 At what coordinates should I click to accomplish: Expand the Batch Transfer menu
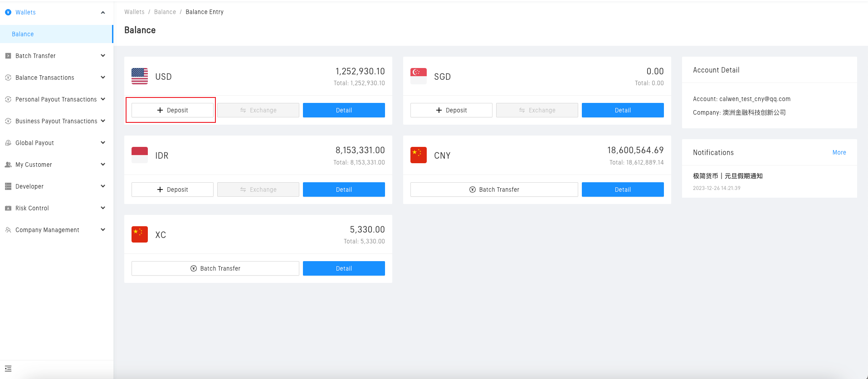coord(103,56)
